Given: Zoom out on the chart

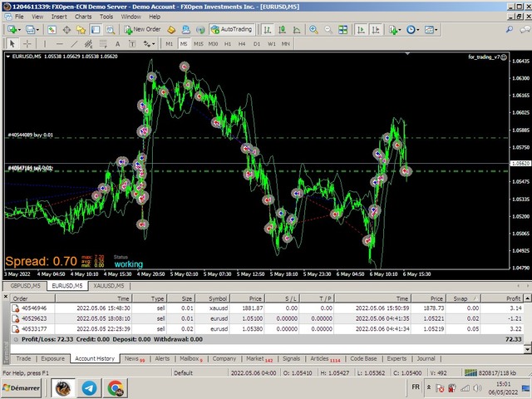Looking at the screenshot, I should (x=328, y=30).
